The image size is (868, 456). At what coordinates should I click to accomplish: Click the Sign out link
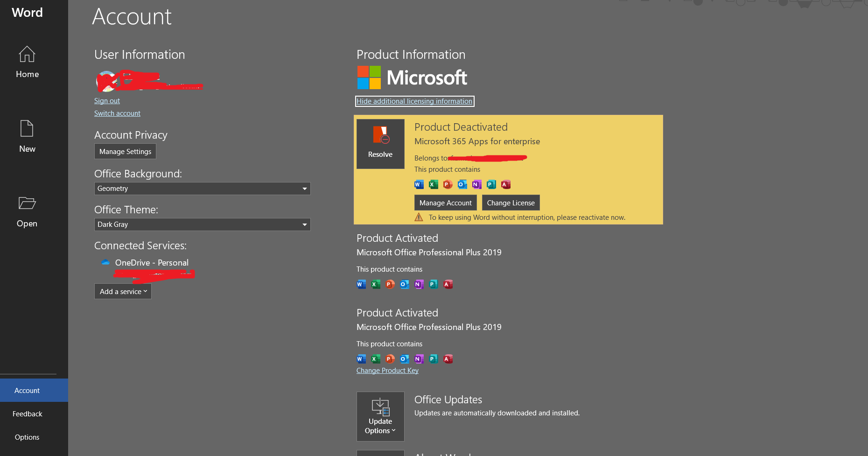[107, 100]
